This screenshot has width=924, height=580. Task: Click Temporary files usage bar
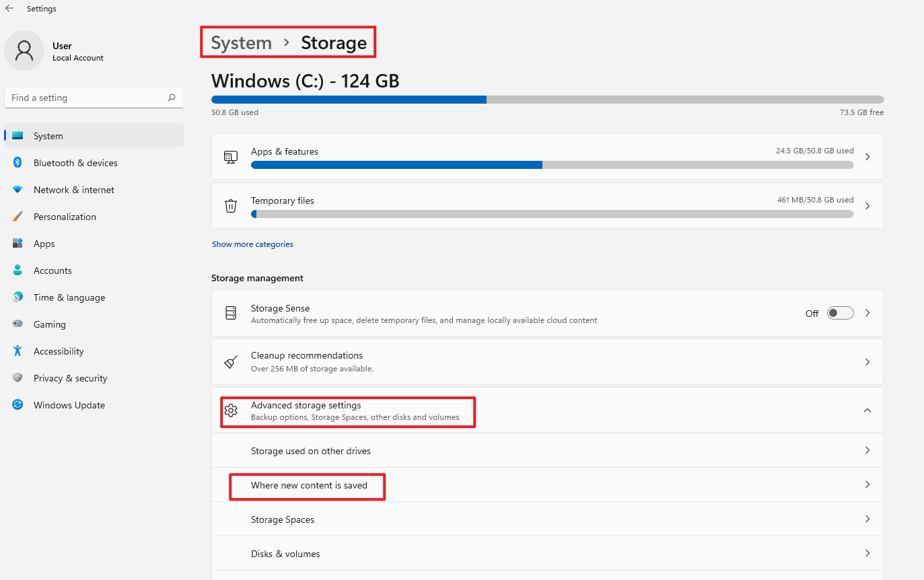pyautogui.click(x=553, y=214)
